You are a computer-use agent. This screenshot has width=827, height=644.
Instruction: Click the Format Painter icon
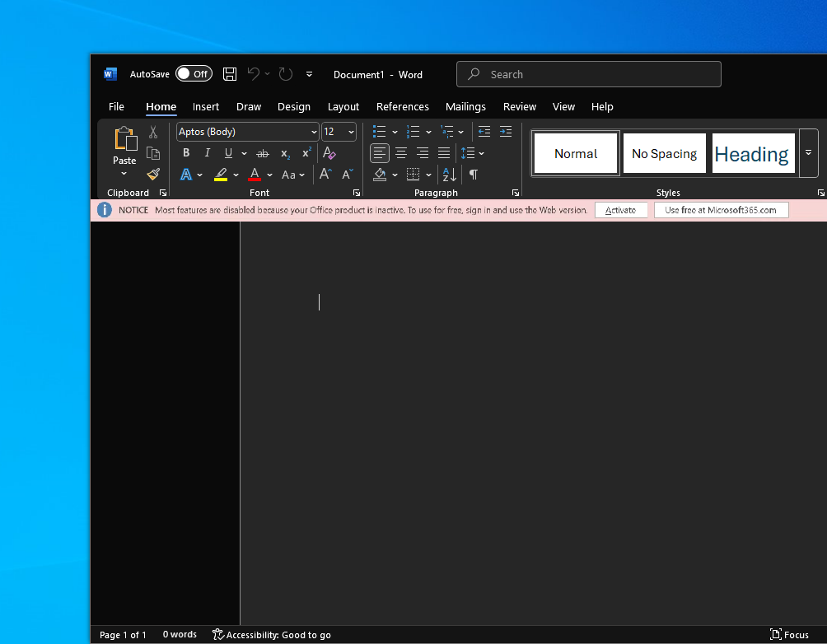(153, 175)
